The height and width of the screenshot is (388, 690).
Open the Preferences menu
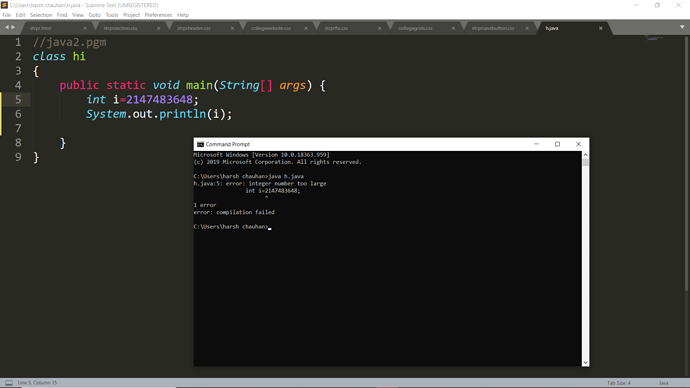(x=158, y=15)
